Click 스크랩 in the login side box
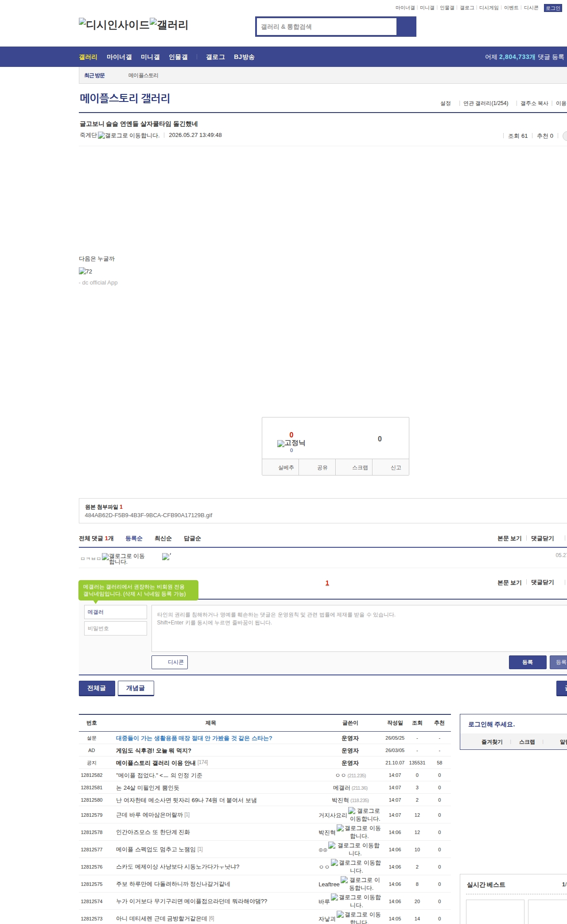Viewport: 567px width, 924px height. 527,742
